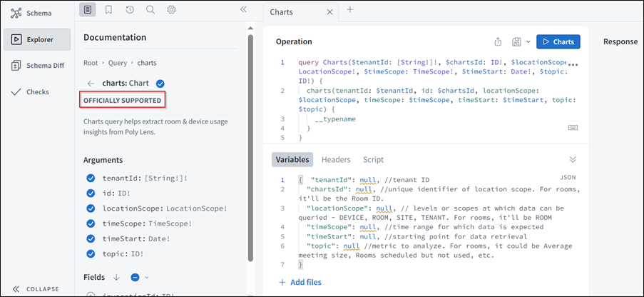Click the documentation panel scrollbar
This screenshot has height=297, width=644.
[250, 148]
